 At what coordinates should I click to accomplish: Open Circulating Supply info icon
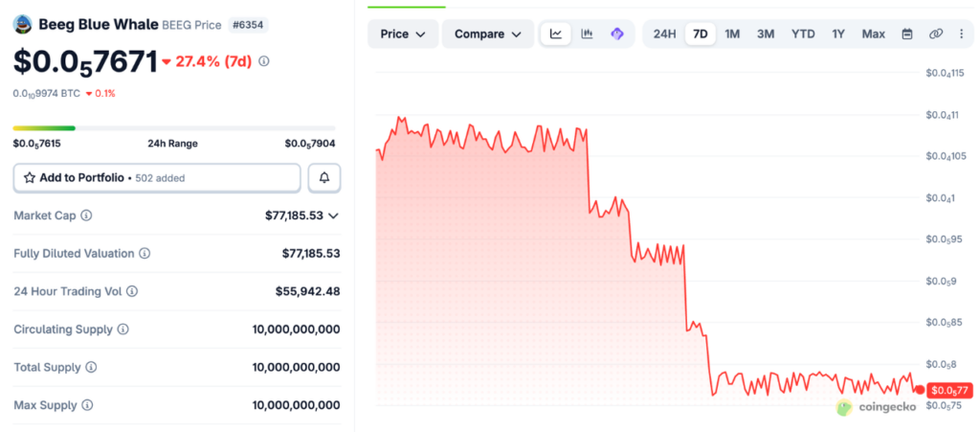123,330
